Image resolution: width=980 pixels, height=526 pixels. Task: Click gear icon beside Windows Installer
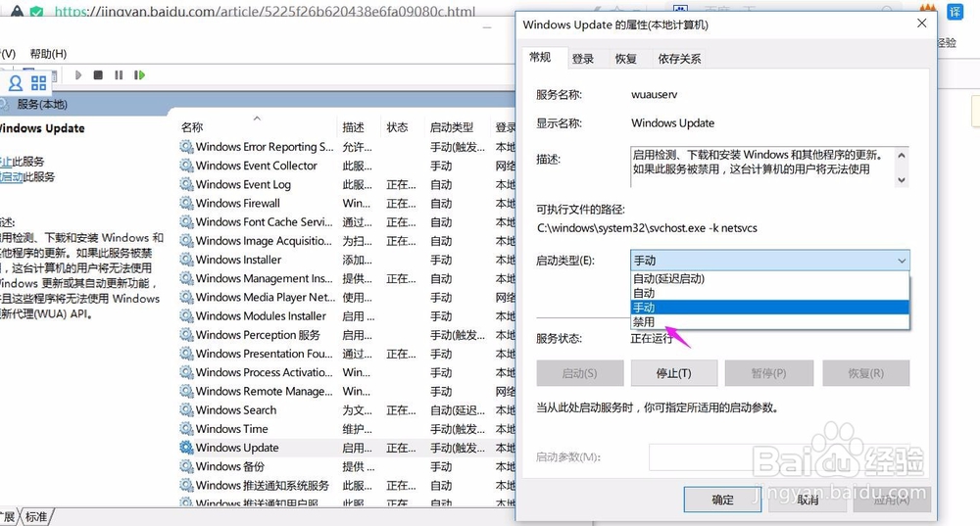tap(186, 260)
